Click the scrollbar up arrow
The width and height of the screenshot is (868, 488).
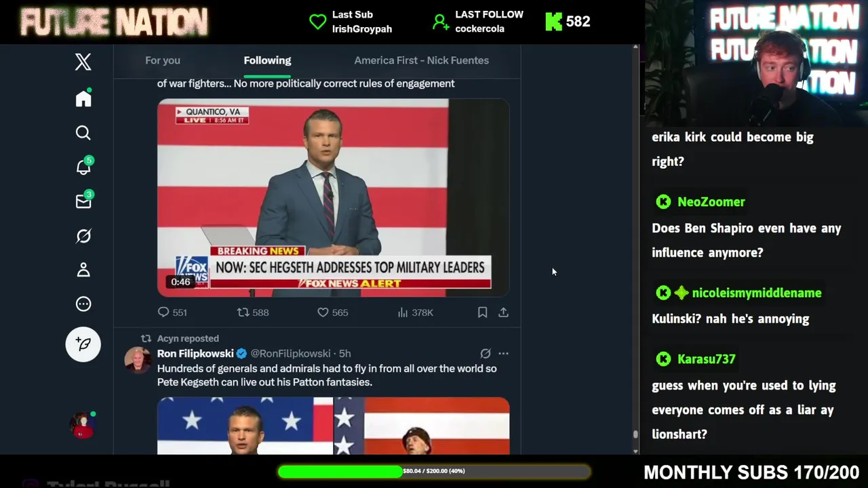[635, 47]
